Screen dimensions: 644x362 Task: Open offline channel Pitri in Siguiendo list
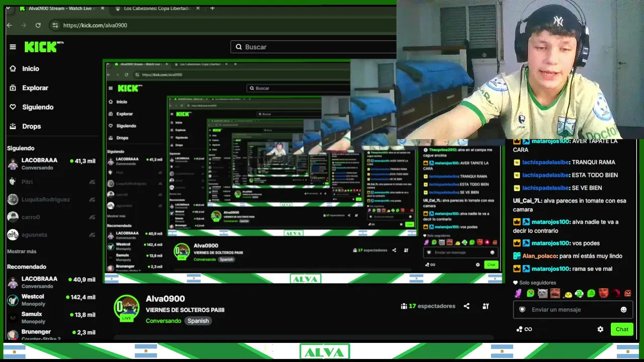[51, 182]
